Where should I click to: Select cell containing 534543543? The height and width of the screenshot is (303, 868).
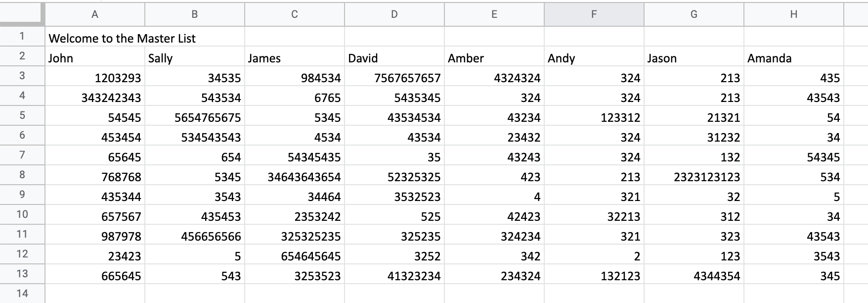(195, 136)
